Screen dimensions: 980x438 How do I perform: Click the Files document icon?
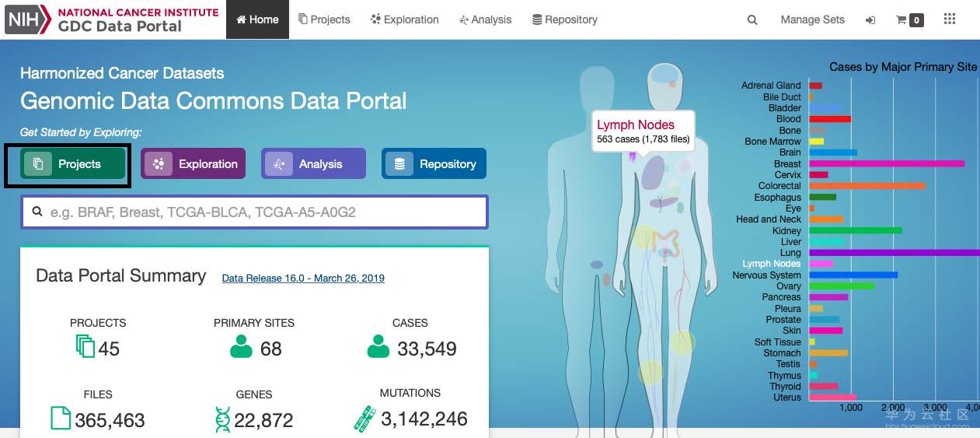tap(61, 418)
